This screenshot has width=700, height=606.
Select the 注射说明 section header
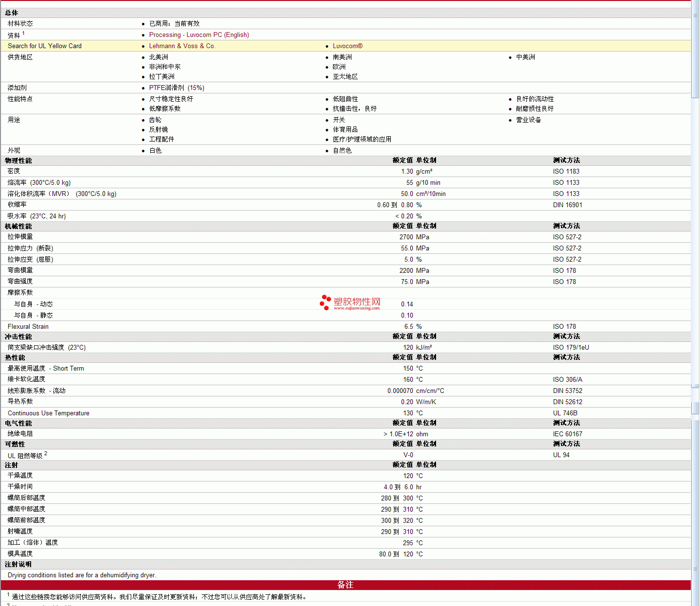tap(18, 565)
